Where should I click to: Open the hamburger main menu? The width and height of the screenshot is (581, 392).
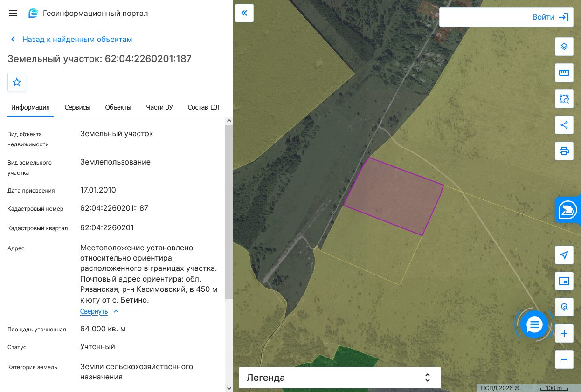(13, 13)
